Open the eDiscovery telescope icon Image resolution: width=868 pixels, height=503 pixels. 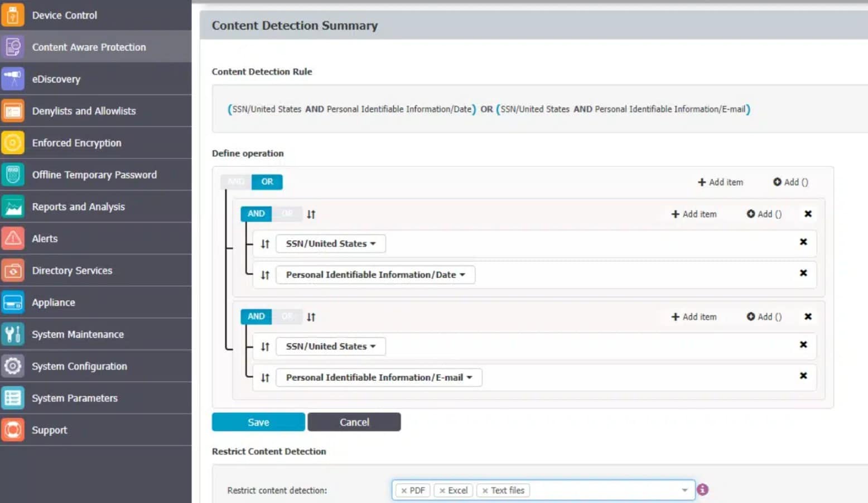click(12, 79)
